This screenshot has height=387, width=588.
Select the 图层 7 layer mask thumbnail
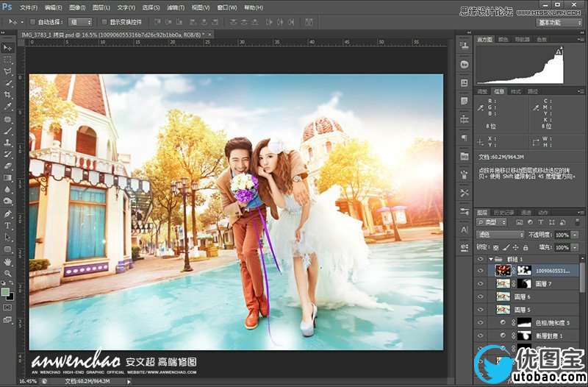pos(524,284)
